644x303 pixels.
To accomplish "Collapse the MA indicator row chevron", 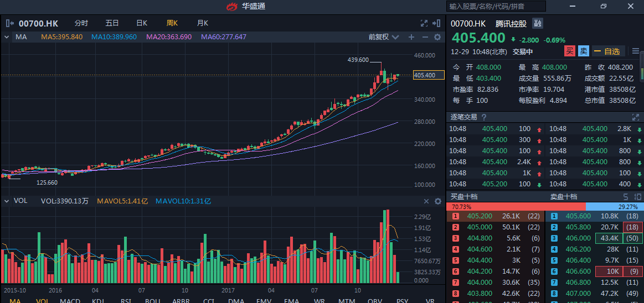I will [x=7, y=37].
